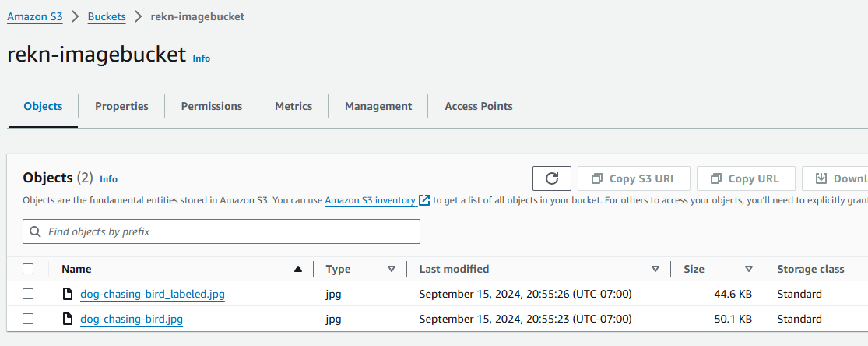This screenshot has height=346, width=868.
Task: Toggle the select-all objects checkbox
Action: 29,269
